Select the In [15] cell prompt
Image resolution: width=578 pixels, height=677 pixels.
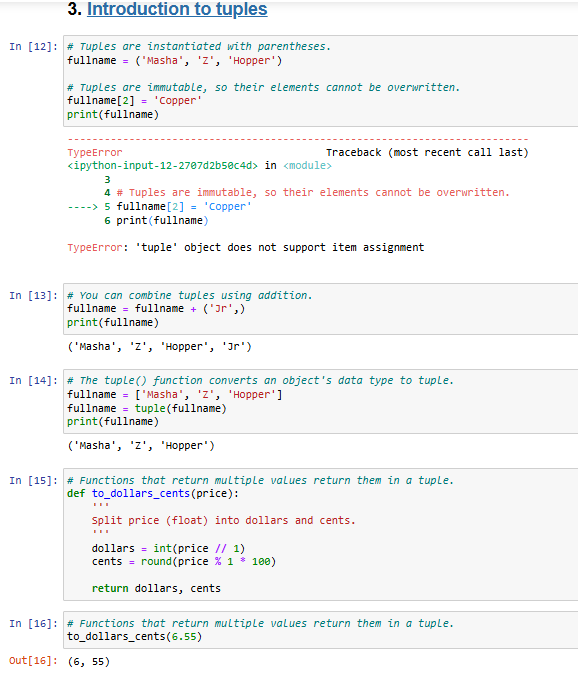[34, 481]
